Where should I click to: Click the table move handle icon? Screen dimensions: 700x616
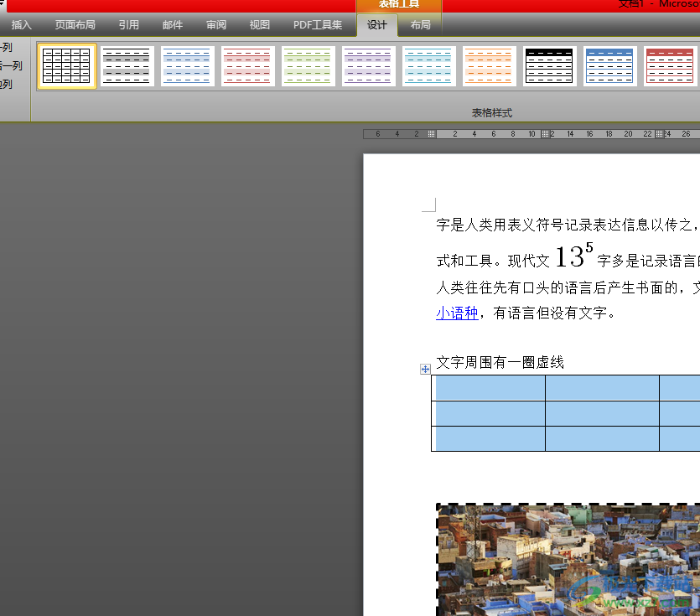(425, 369)
